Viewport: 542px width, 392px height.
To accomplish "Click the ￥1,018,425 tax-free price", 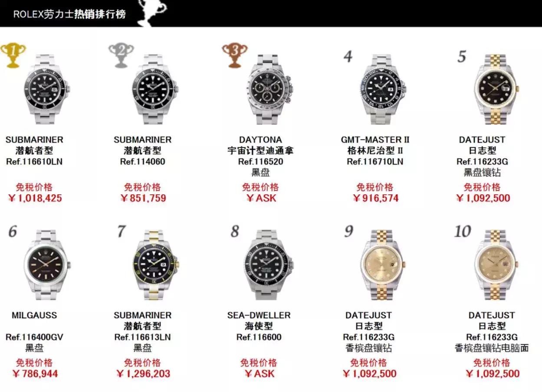I will [x=35, y=199].
